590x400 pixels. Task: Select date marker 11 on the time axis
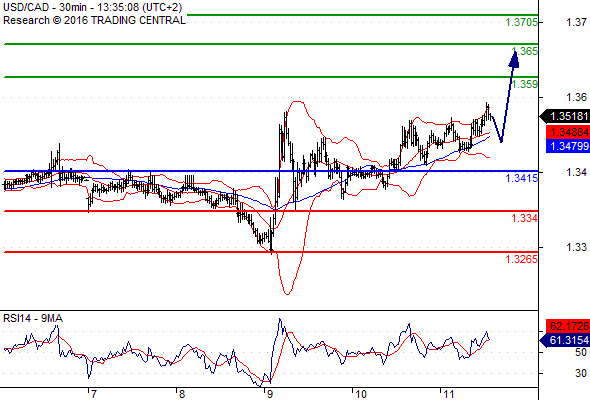pyautogui.click(x=449, y=394)
